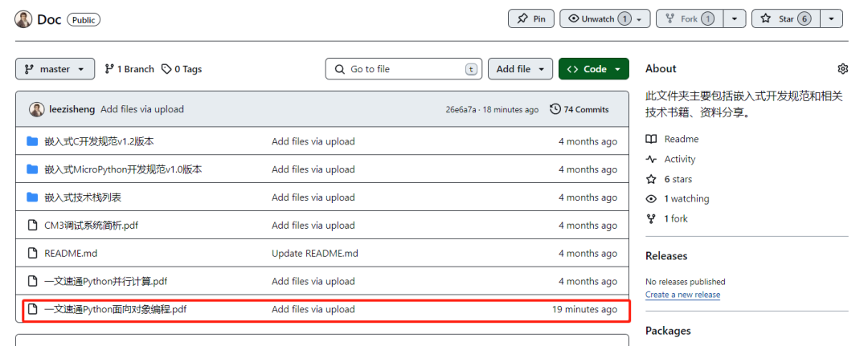Viewport: 868px width, 346px height.
Task: Open the README.md file
Action: point(71,254)
